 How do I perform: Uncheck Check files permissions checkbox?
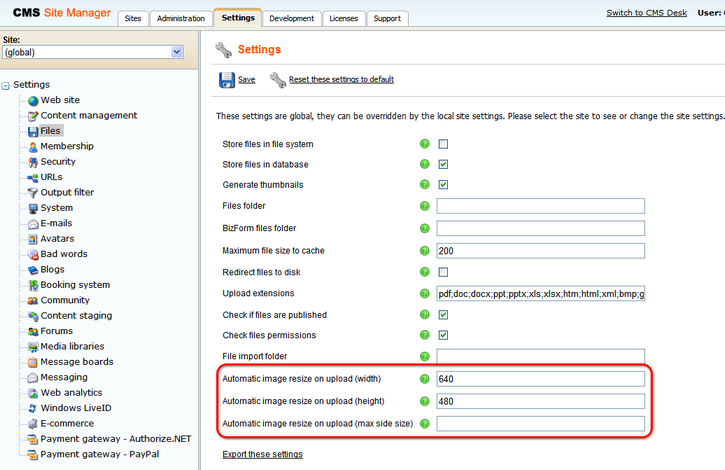[443, 335]
